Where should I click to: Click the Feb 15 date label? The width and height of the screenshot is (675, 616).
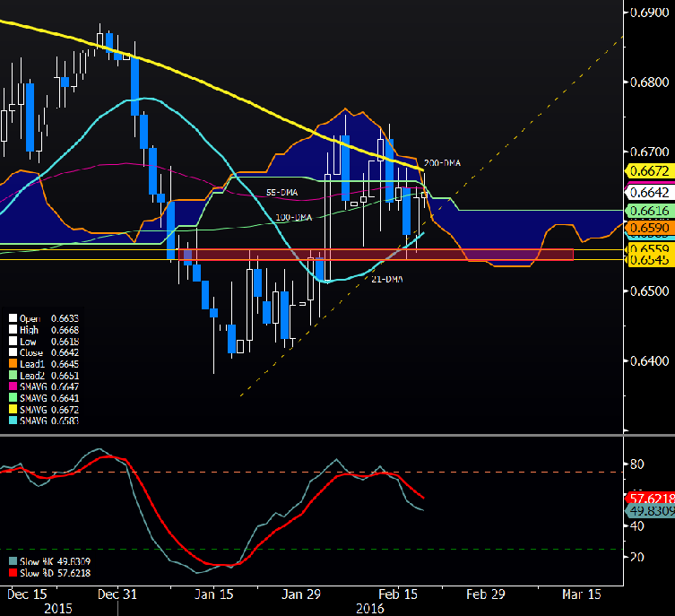pos(398,594)
